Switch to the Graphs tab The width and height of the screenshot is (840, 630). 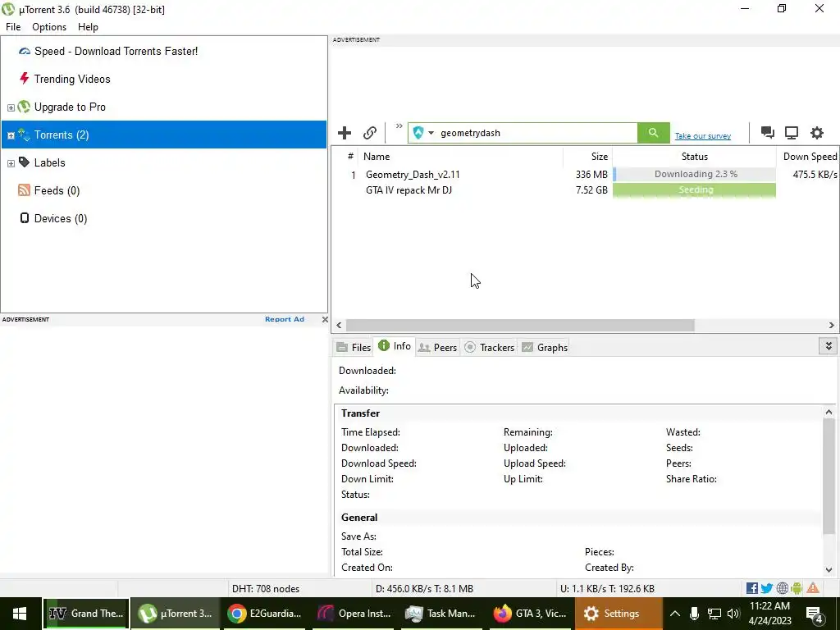(x=545, y=347)
